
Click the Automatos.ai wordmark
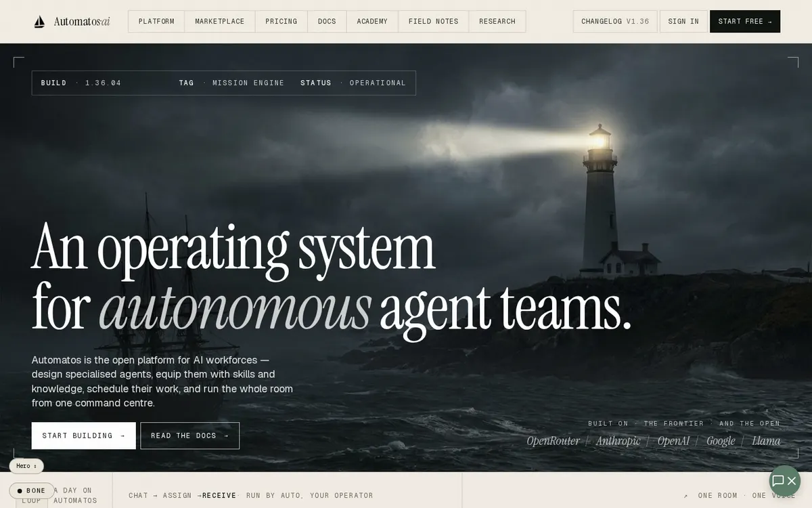pos(82,22)
